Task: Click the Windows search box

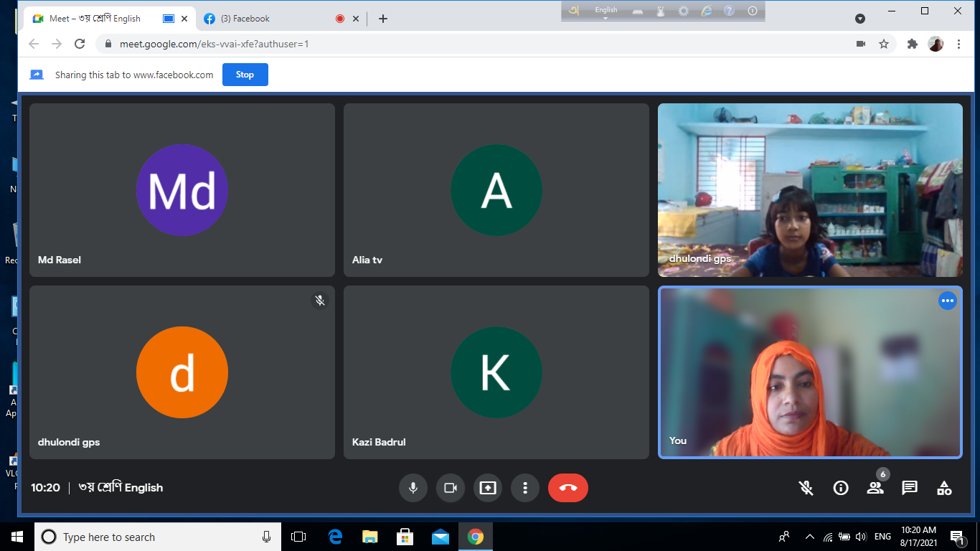Action: (x=158, y=537)
